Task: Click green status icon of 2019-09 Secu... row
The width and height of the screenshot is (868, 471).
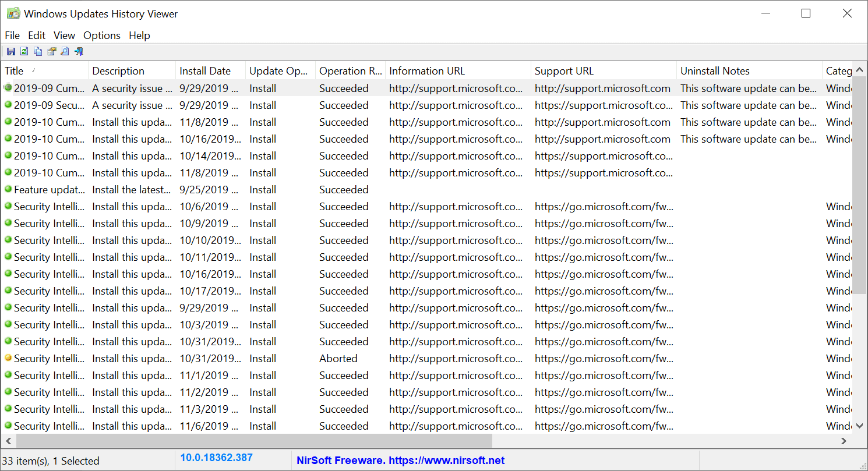Action: [x=8, y=105]
